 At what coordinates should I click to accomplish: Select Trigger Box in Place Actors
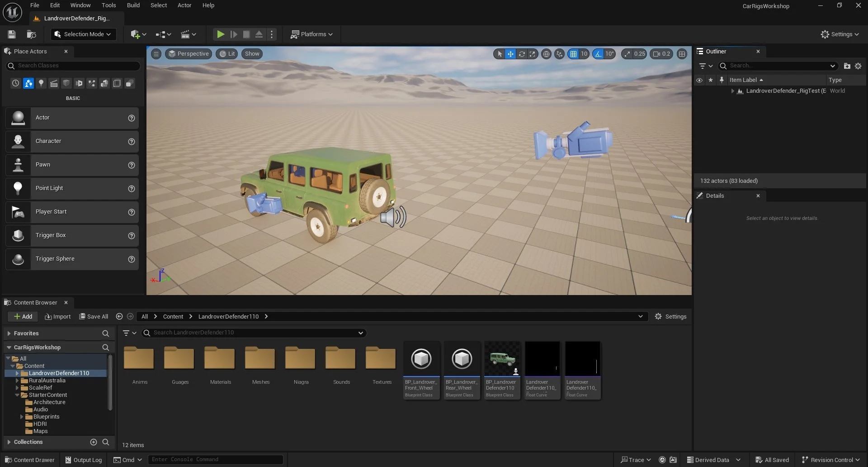click(72, 235)
